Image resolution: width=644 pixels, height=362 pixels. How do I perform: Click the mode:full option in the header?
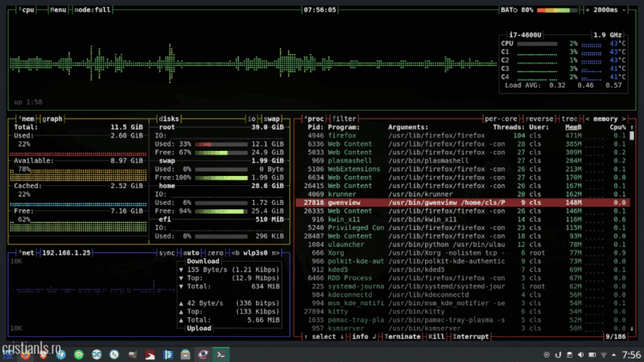pyautogui.click(x=93, y=10)
